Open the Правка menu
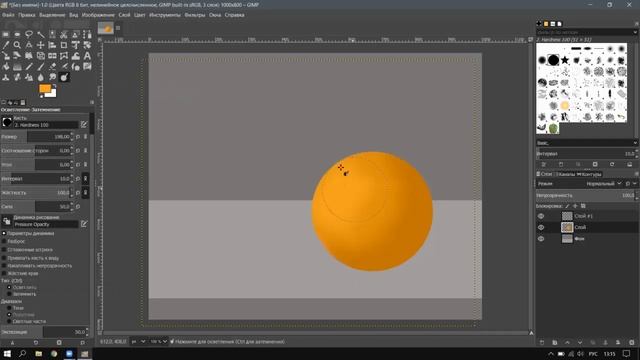 coord(27,15)
